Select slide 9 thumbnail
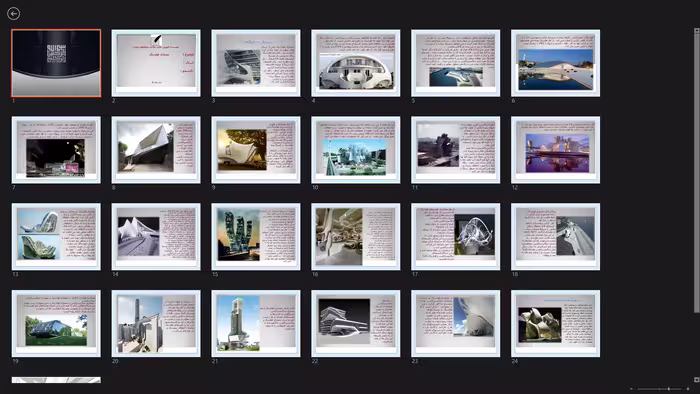 [256, 150]
